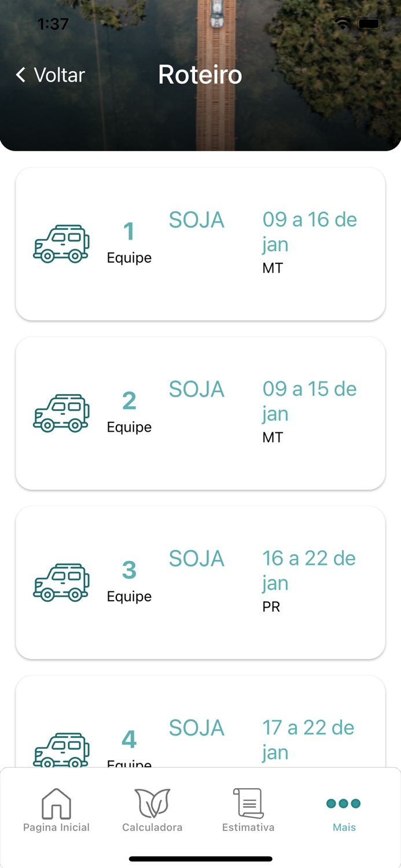401x868 pixels.
Task: Tap the MT location label on Equipe 1
Action: (273, 268)
